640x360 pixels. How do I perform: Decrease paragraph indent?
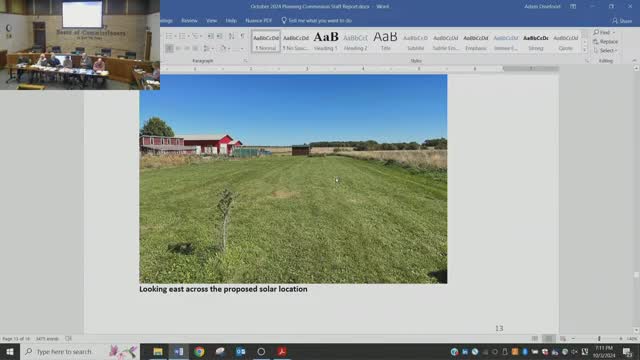[x=210, y=36]
